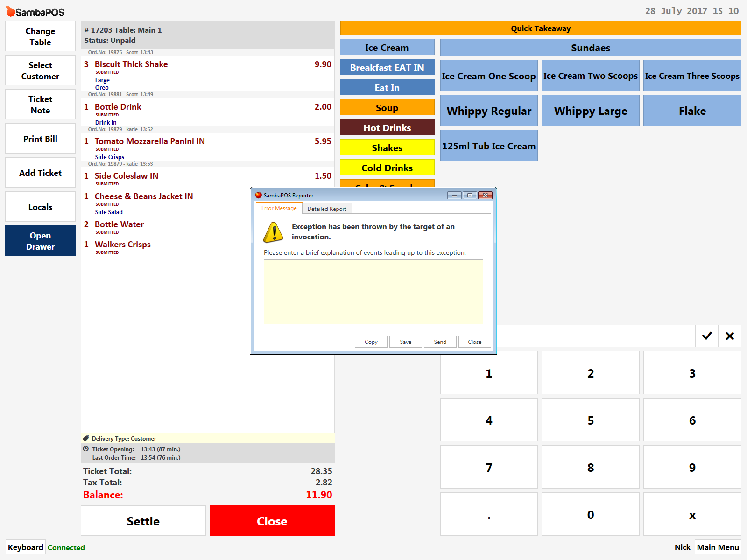Tap the Settle button
The height and width of the screenshot is (560, 747).
[x=143, y=521]
